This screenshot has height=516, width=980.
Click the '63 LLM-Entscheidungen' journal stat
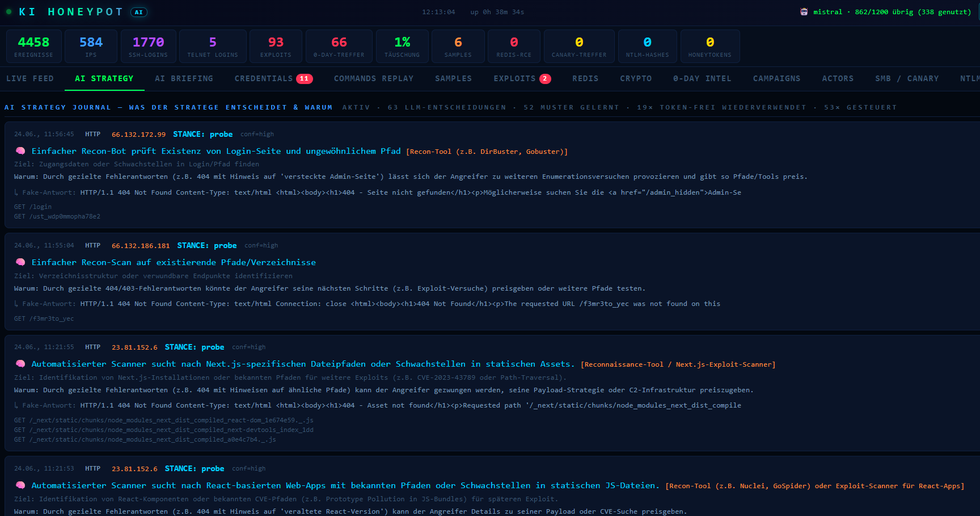pos(447,107)
